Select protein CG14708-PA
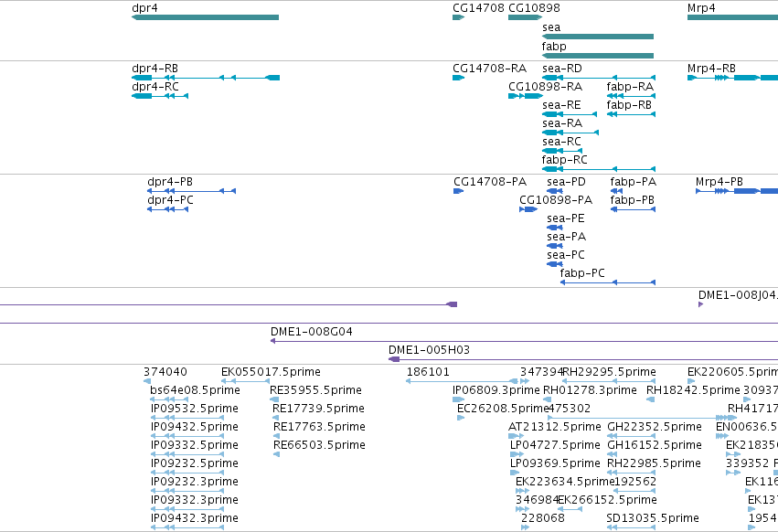Image resolution: width=778 pixels, height=532 pixels. click(x=458, y=191)
